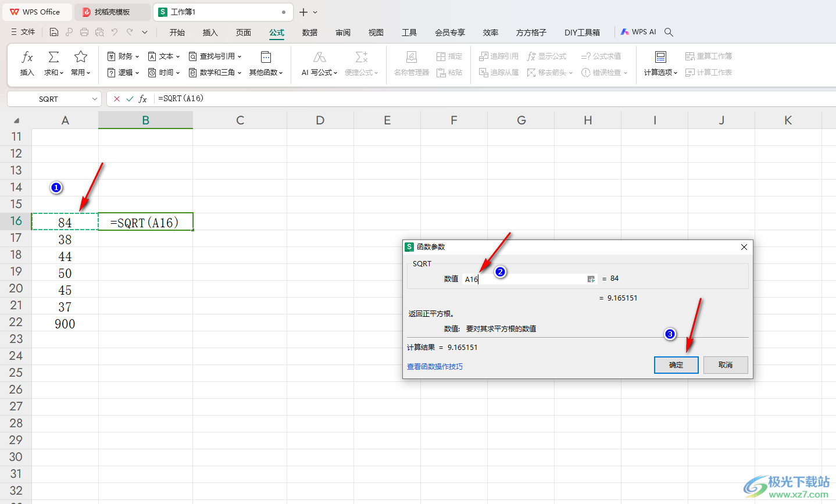Click the large fx 插入 function button in ribbon

(x=27, y=63)
